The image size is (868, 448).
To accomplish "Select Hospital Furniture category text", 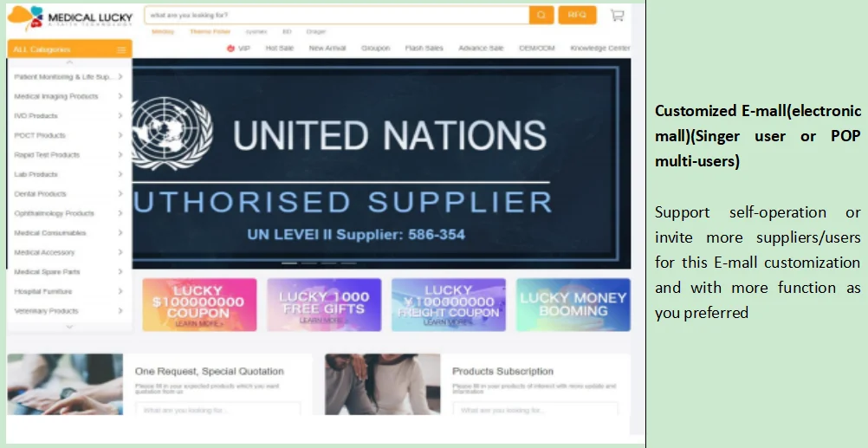I will click(43, 291).
